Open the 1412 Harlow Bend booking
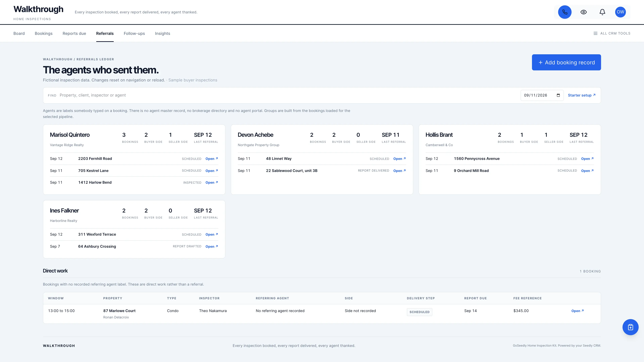This screenshot has width=644, height=362. [x=211, y=182]
